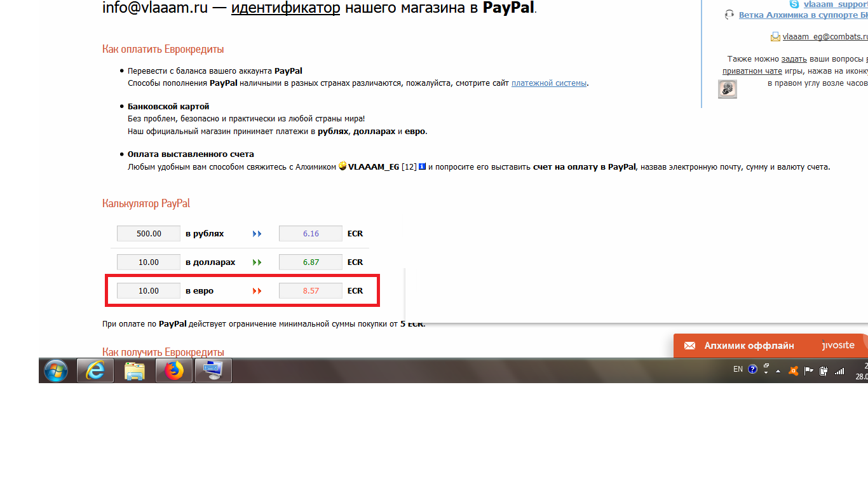Focus the euro amount field 10.00
This screenshot has height=488, width=868.
pyautogui.click(x=149, y=291)
